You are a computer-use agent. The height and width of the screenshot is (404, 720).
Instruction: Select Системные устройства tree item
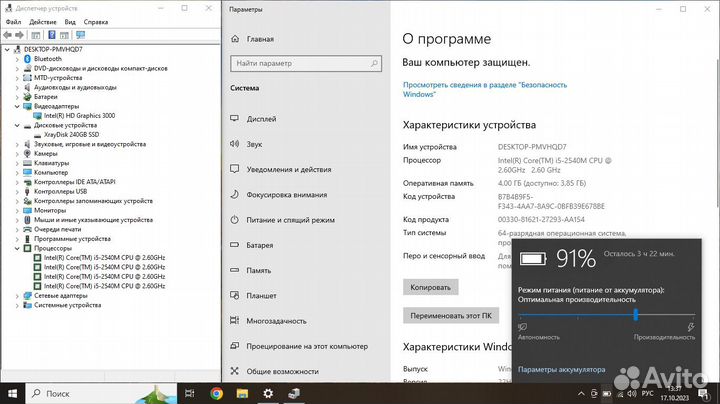click(x=68, y=305)
